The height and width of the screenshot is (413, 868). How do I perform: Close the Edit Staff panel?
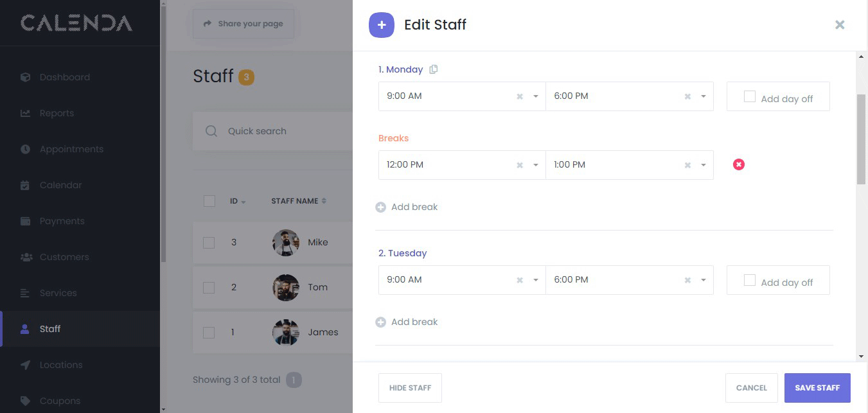click(839, 25)
